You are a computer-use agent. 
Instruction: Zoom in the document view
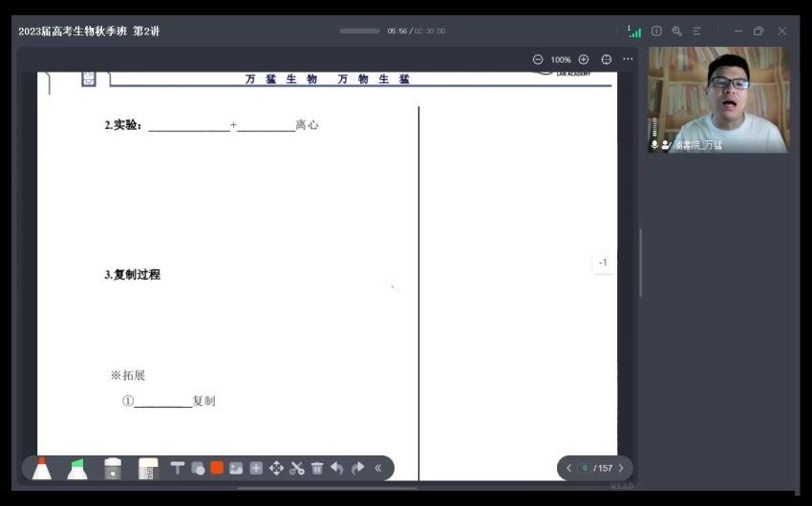(x=584, y=59)
